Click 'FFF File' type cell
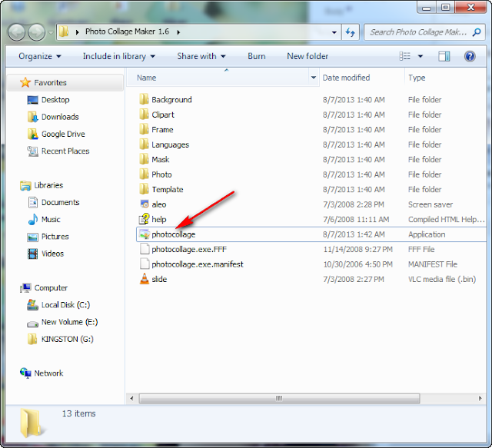492x448 pixels. [x=421, y=250]
